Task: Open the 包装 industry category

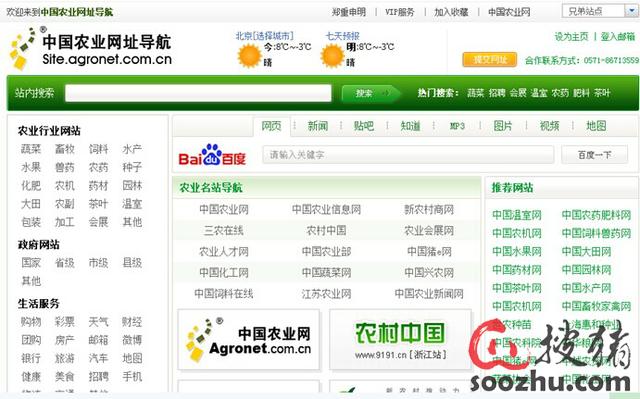Action: (x=31, y=222)
